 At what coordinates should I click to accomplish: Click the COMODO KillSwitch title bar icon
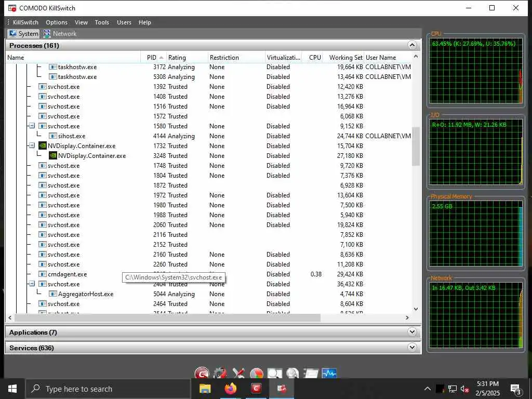coord(12,8)
